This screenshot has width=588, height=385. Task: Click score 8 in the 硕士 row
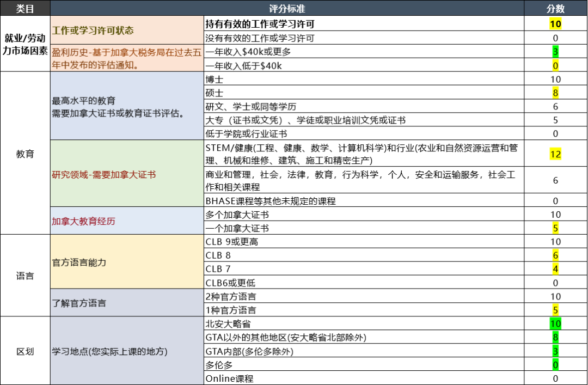point(555,93)
